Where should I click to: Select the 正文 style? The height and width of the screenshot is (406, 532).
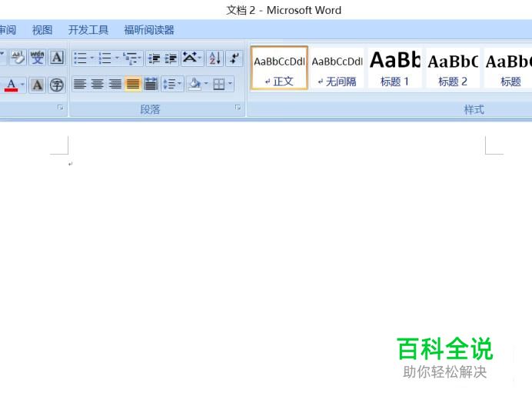[279, 68]
